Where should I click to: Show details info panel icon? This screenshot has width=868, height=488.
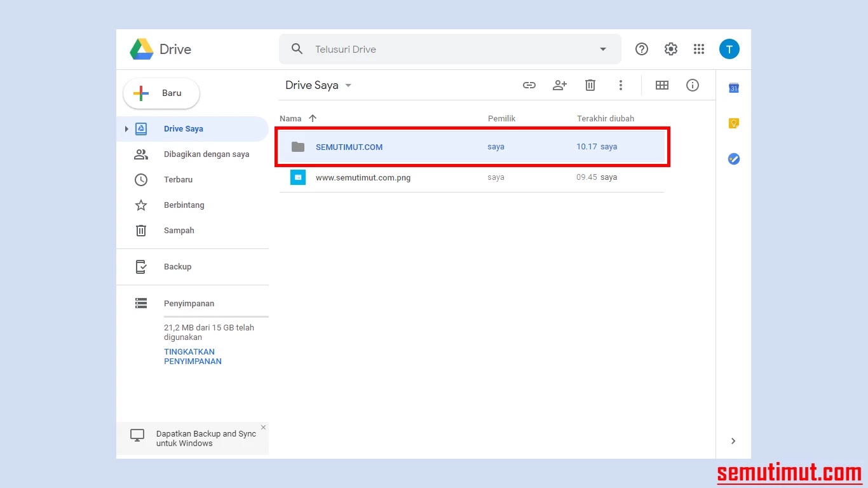(693, 85)
